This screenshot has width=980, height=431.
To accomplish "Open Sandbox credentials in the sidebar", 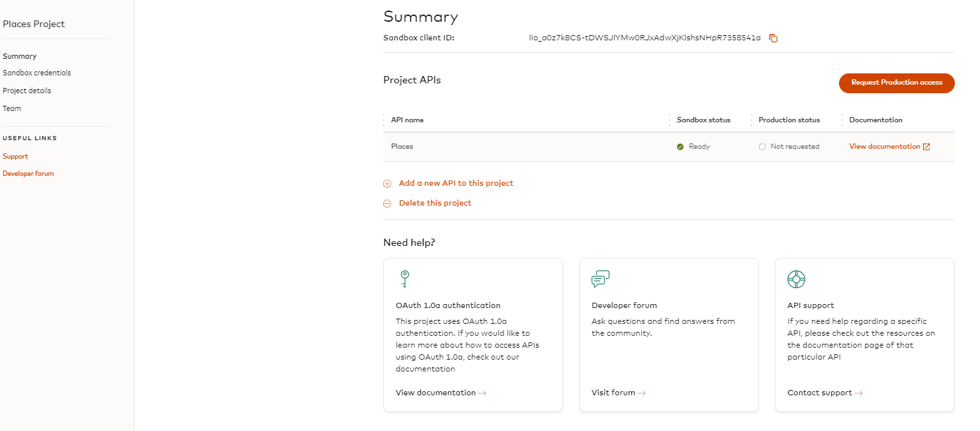I will (37, 73).
